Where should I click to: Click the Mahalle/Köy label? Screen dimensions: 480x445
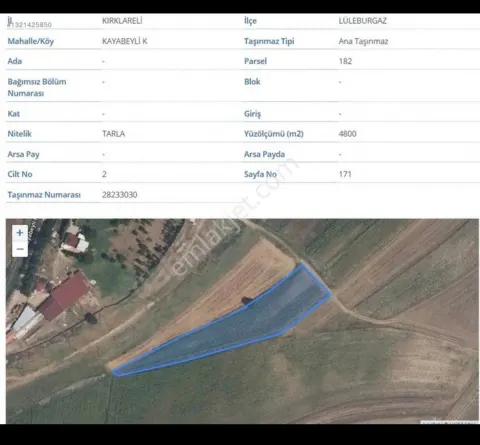[x=31, y=41]
